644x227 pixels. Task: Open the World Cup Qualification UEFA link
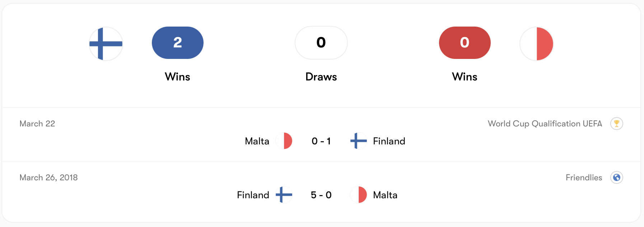[545, 124]
